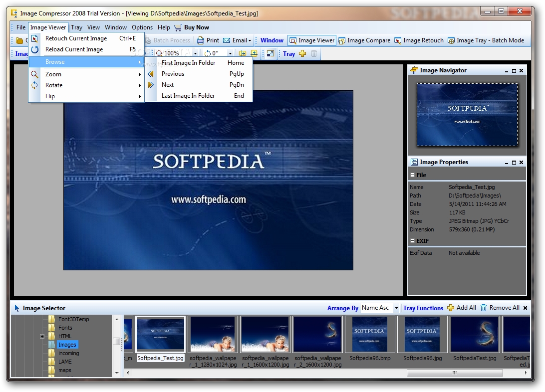Viewport: 545px width, 392px height.
Task: Click the thumbnail strip horizontal scrollbar handle
Action: 454,373
